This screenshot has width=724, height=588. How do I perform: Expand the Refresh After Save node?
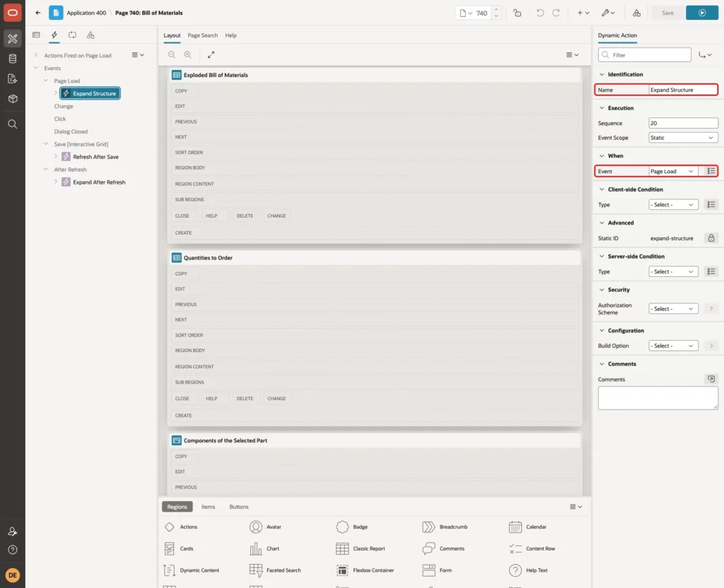56,156
